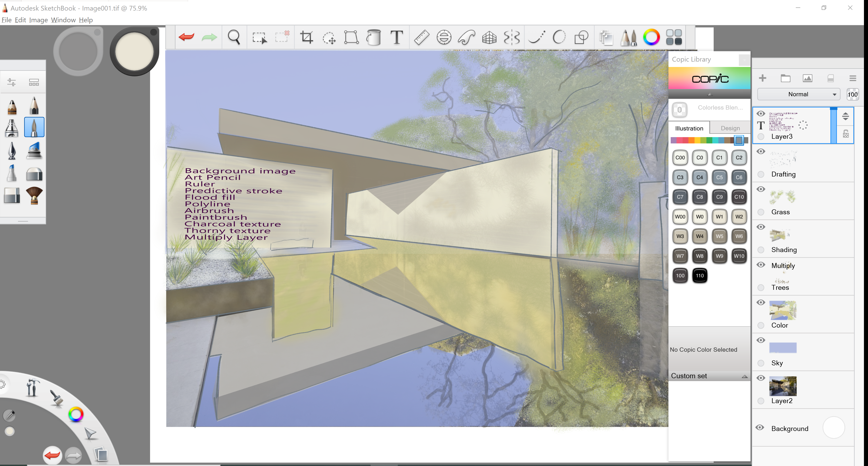
Task: Select the pencil brush in brush palette
Action: coord(34,105)
